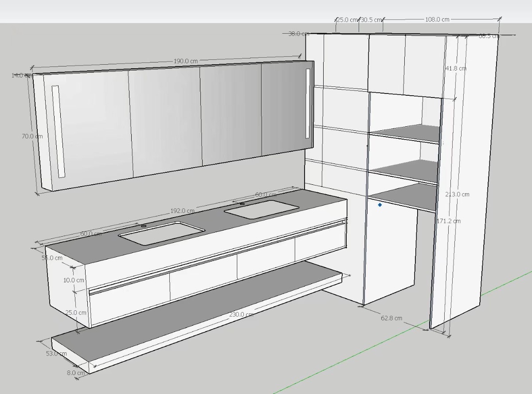Click the 171.2 cm dimension label
Viewport: 532px width, 394px height.
[x=449, y=221]
